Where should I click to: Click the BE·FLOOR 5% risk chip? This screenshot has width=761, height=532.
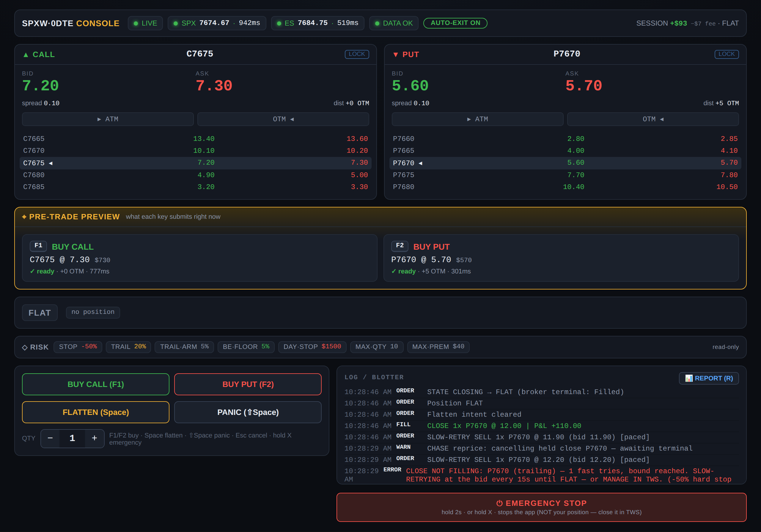click(x=246, y=347)
